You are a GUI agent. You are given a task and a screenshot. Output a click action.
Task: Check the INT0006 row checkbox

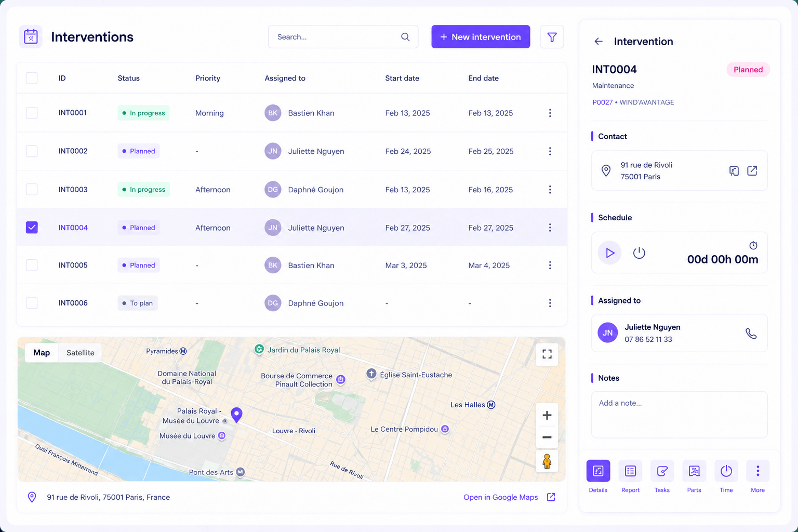[x=32, y=303]
